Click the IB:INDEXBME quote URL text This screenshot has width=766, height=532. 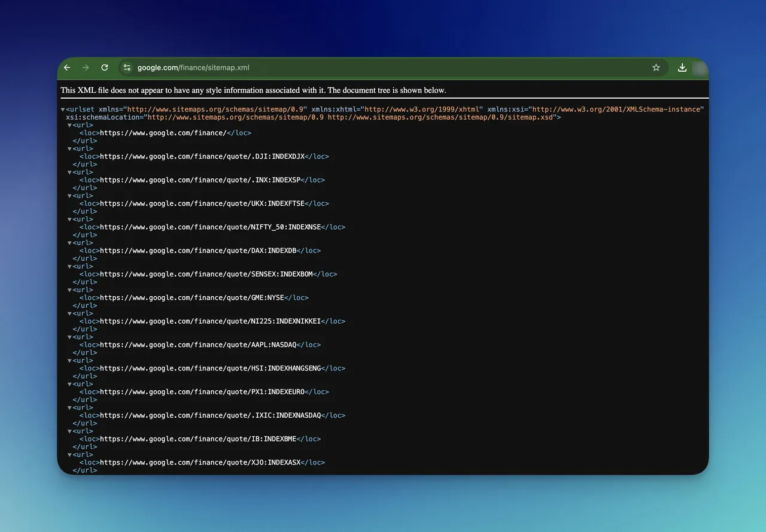click(198, 439)
